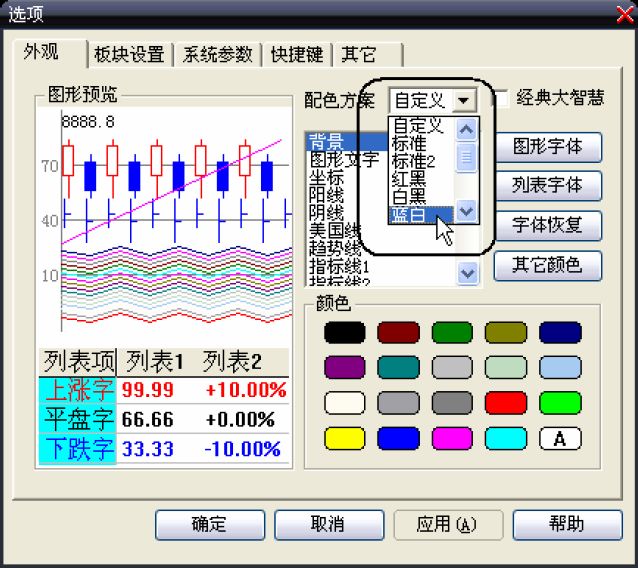
Task: Select 阴线 in the element list
Action: (327, 213)
